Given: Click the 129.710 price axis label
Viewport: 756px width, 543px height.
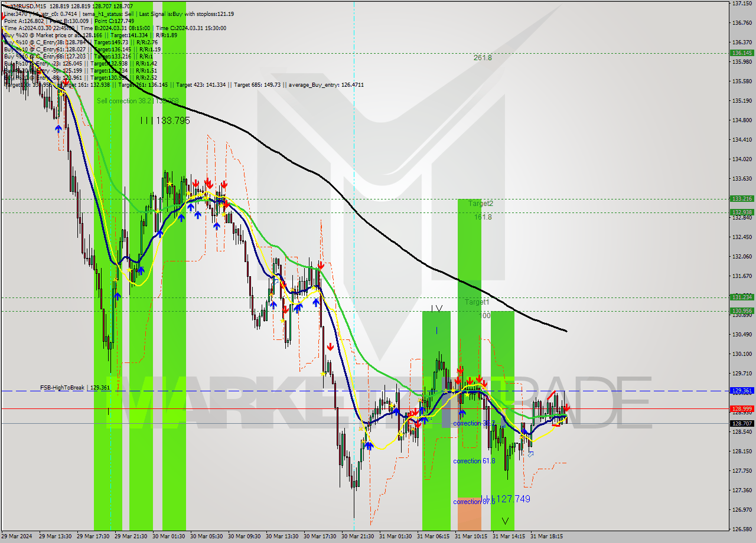Looking at the screenshot, I should (742, 374).
